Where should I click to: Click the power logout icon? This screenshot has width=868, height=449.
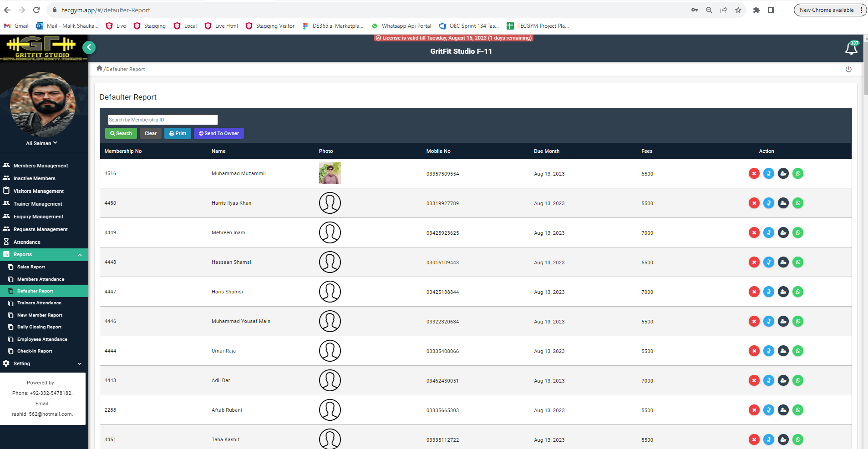[x=848, y=69]
